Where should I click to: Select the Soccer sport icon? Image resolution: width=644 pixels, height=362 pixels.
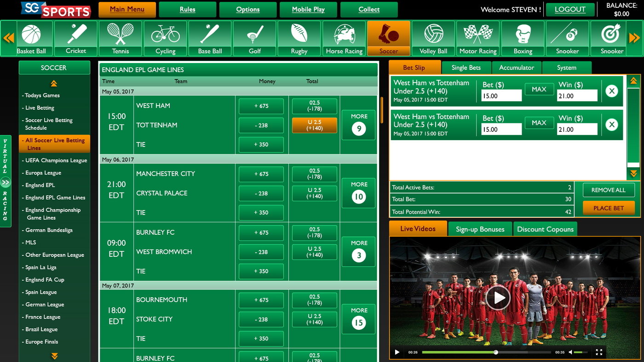point(388,36)
